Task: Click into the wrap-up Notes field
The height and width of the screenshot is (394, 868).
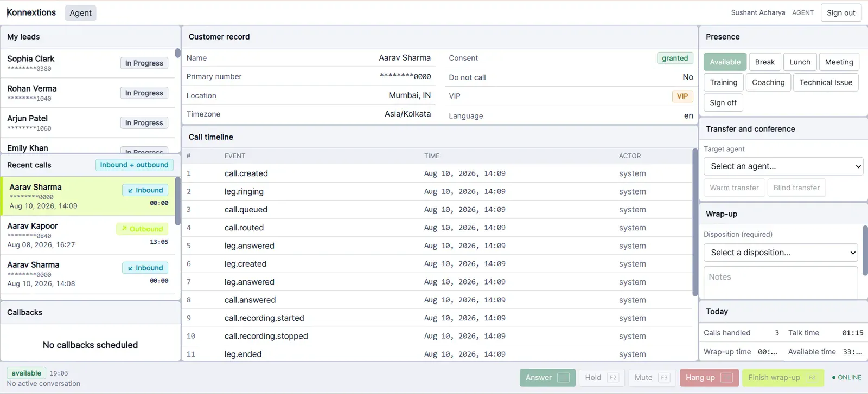Action: 781,282
